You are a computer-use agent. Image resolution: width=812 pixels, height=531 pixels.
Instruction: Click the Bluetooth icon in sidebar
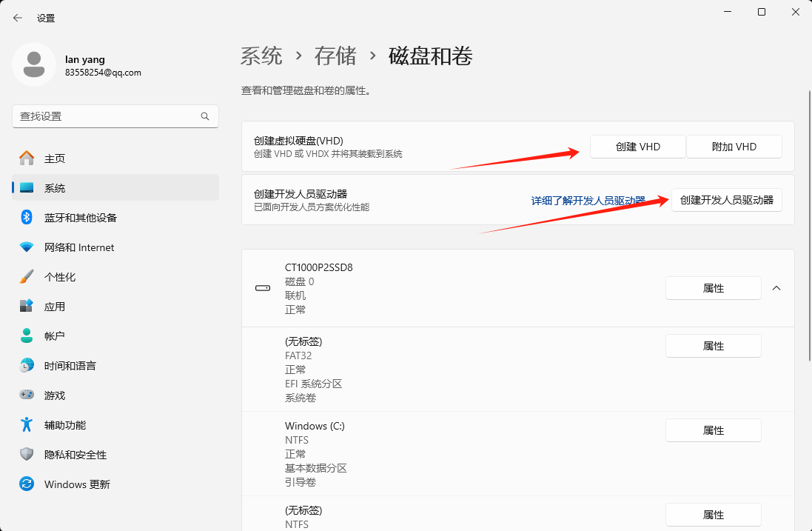pyautogui.click(x=27, y=217)
